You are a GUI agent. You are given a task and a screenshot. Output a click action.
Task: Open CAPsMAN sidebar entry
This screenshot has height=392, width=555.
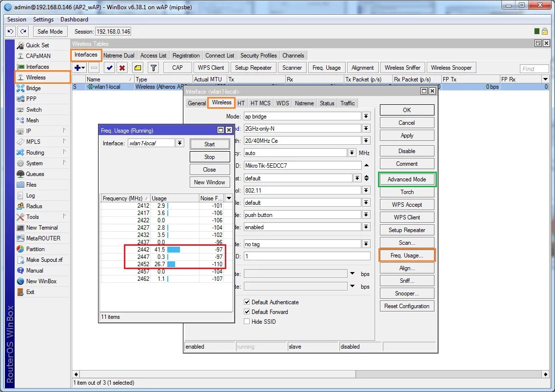click(x=38, y=56)
